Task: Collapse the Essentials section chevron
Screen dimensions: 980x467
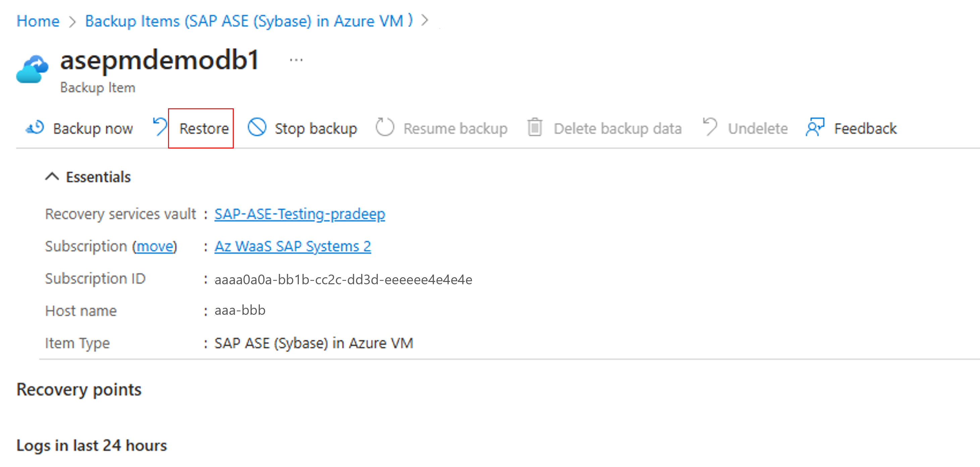Action: point(52,177)
